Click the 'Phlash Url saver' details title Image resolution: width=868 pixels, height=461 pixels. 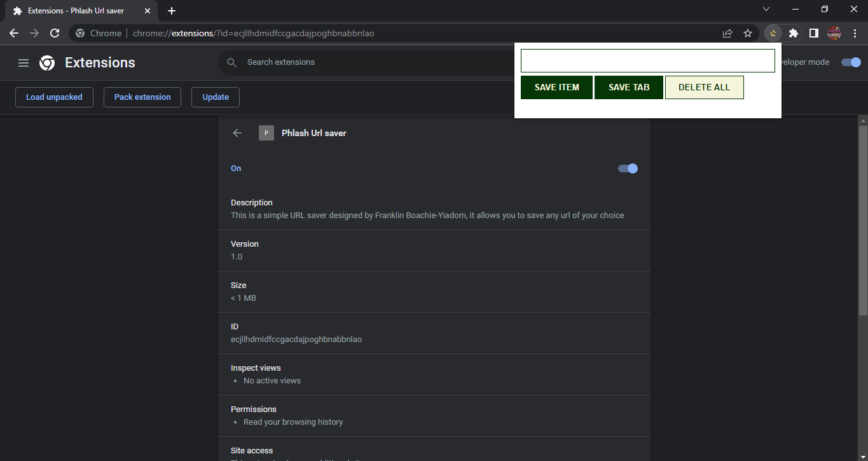[314, 133]
